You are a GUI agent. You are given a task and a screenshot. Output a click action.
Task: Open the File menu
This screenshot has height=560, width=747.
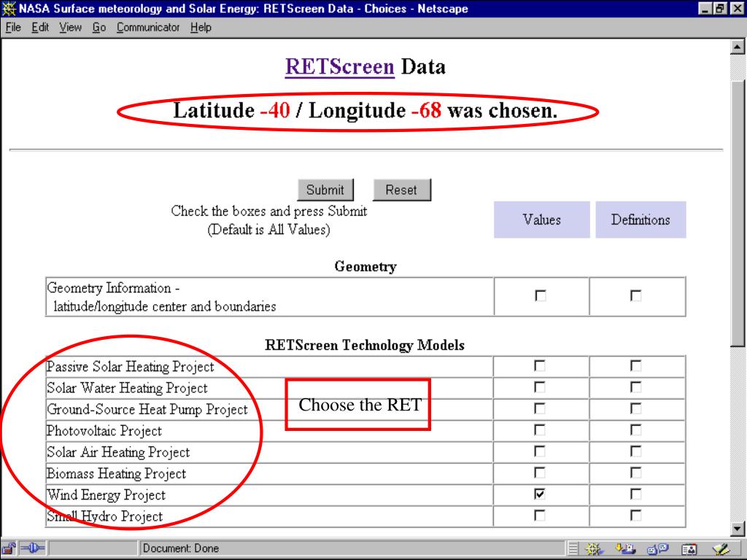tap(13, 28)
